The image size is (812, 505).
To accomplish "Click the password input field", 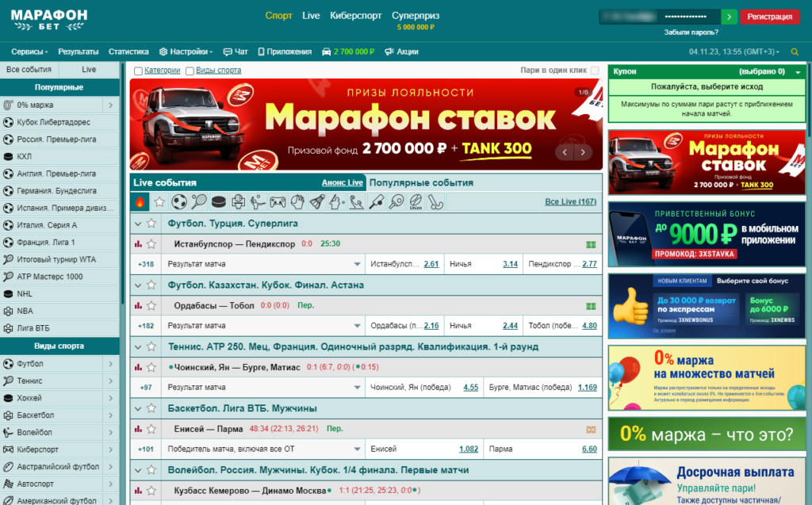I will (691, 17).
